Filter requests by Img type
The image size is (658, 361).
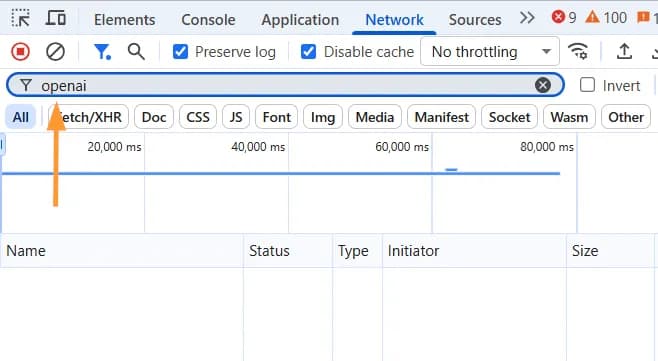tap(323, 117)
